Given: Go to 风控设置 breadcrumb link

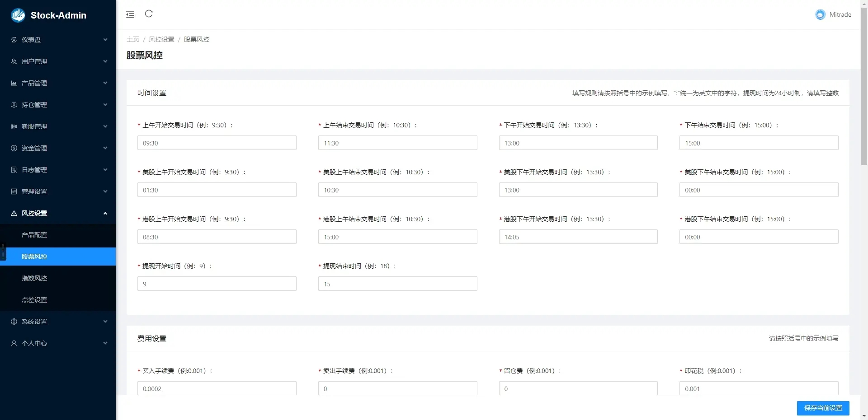Looking at the screenshot, I should point(161,39).
